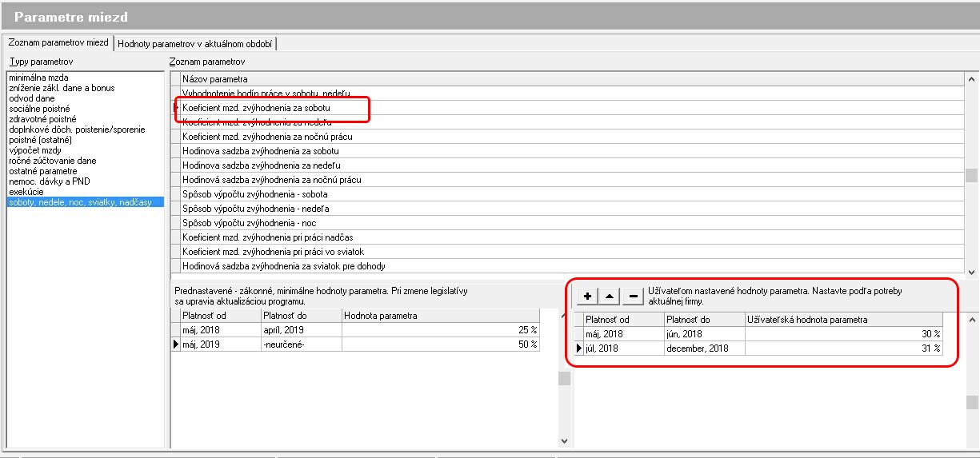Select Hodinová sadzba zvýhodnenia za nočnú prácu row
980x458 pixels.
click(x=572, y=180)
